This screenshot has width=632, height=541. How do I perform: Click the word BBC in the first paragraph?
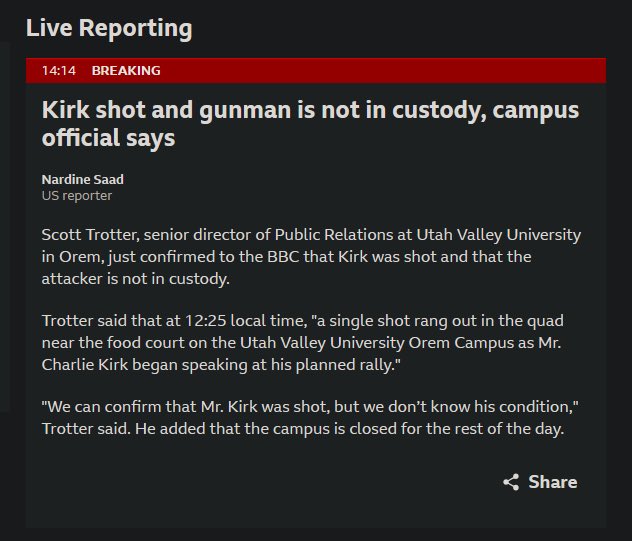(x=283, y=257)
